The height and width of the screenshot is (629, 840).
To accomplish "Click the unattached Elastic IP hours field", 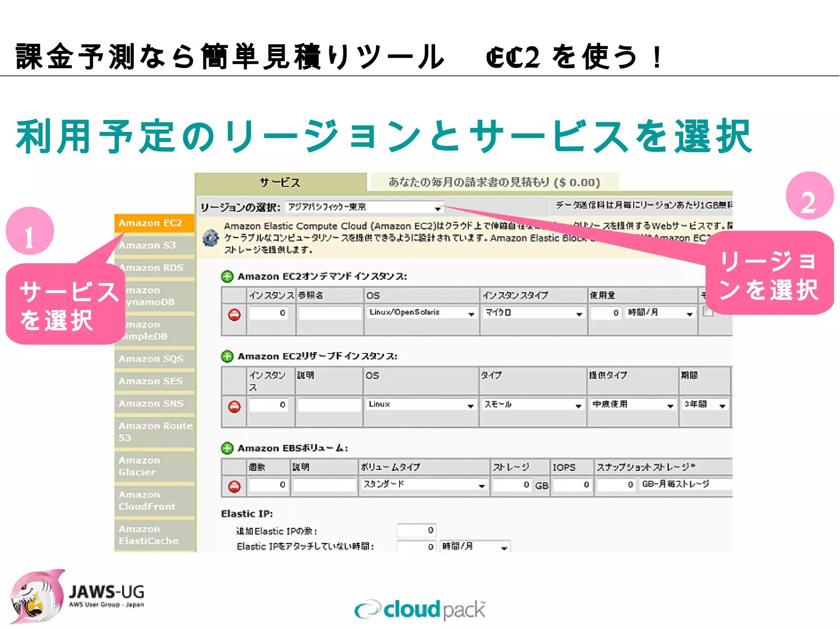I will pos(416,546).
